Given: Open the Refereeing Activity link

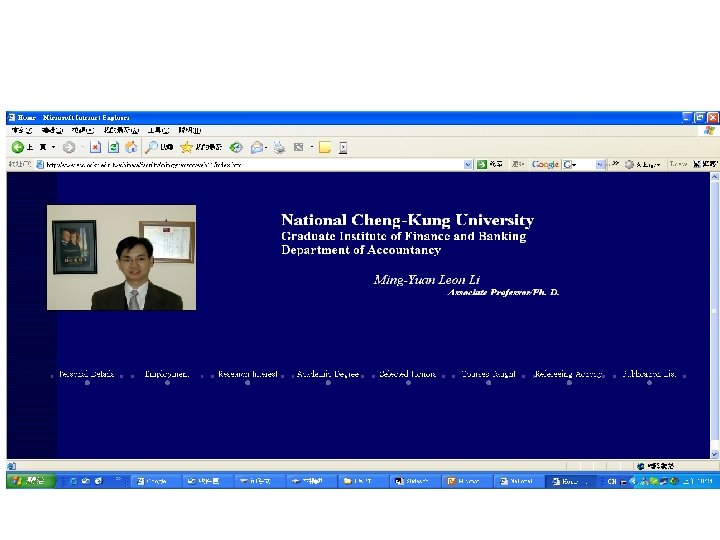Looking at the screenshot, I should point(568,374).
